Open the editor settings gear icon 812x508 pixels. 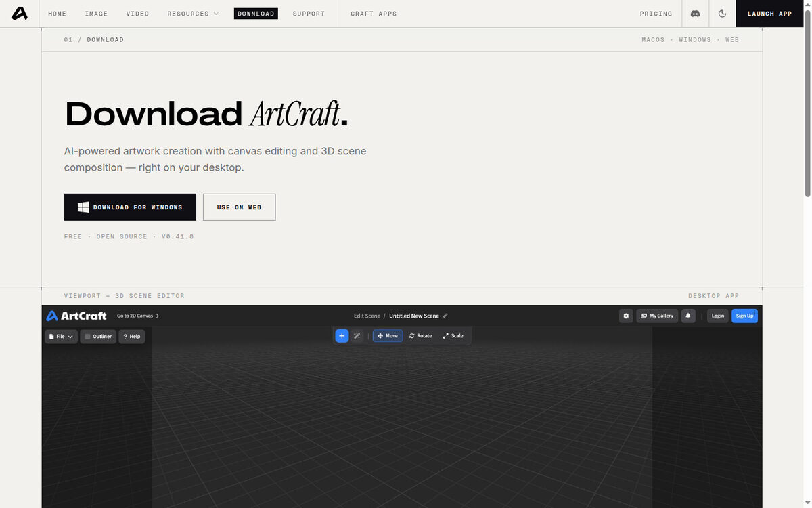click(626, 316)
